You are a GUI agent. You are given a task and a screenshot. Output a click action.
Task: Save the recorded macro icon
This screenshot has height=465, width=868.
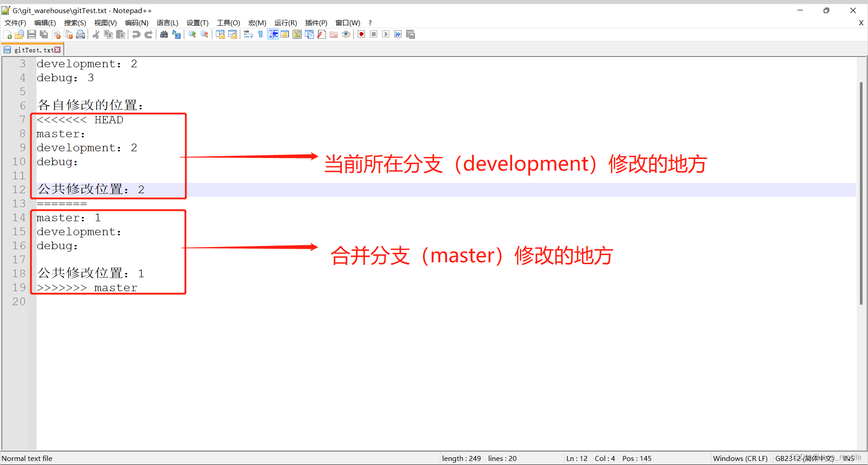click(411, 34)
